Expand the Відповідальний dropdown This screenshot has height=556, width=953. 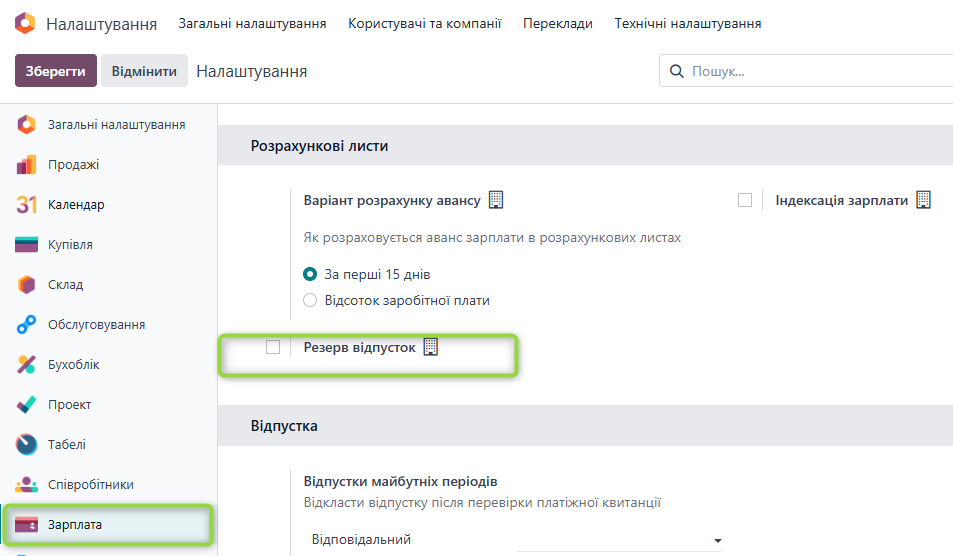(x=619, y=540)
